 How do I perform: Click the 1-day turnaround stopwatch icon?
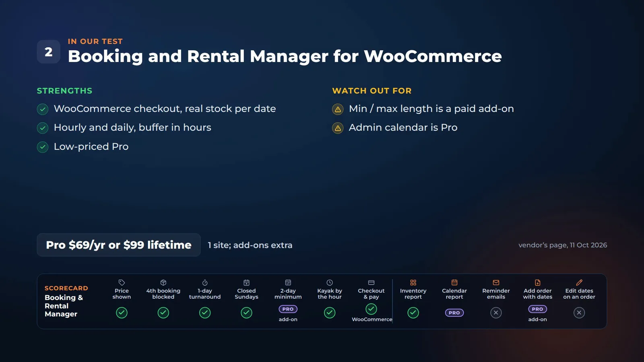pos(205,283)
